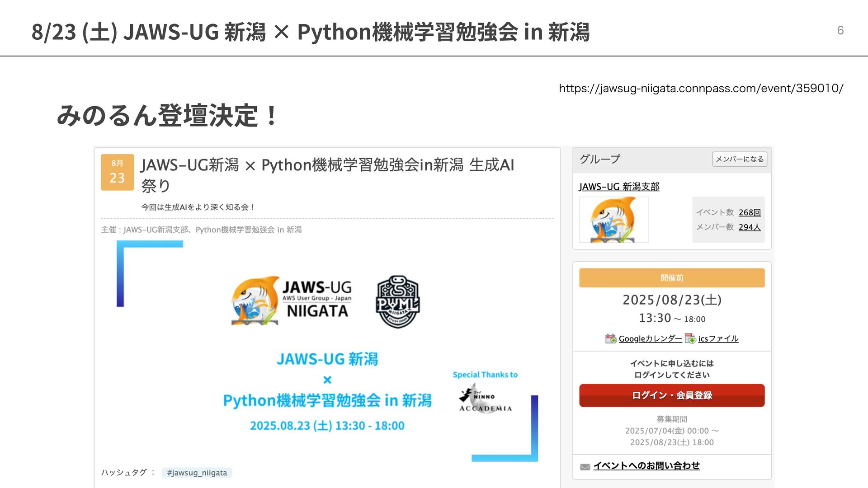Viewport: 868px width, 488px height.
Task: Click the 開催前 status bar
Action: pyautogui.click(x=672, y=278)
